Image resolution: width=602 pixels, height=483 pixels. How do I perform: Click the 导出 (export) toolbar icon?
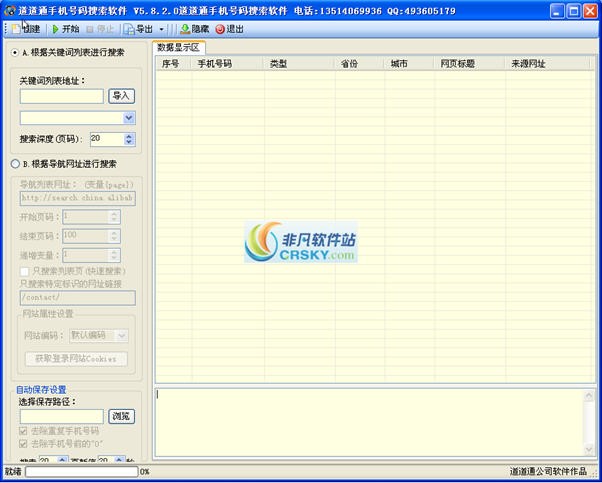pos(138,29)
